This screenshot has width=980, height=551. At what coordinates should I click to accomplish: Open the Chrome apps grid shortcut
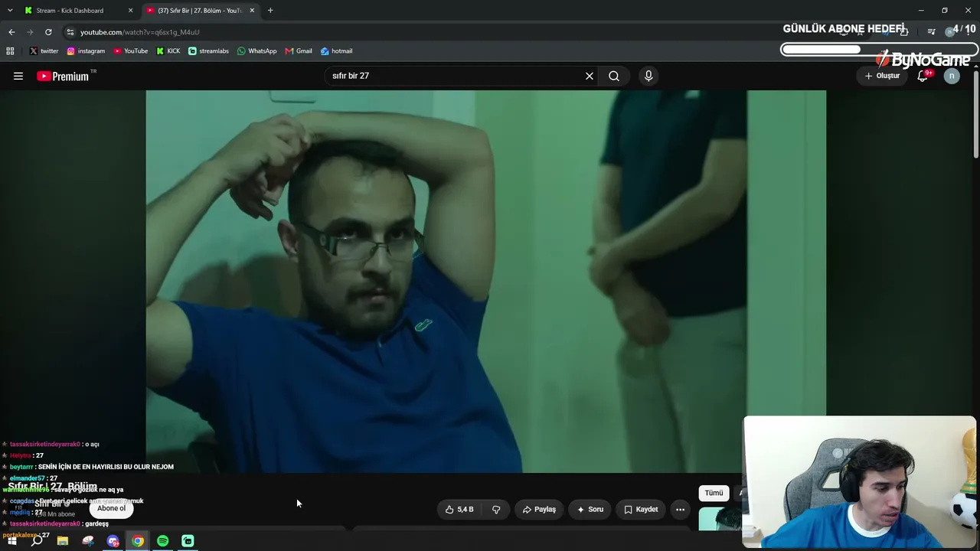coord(10,51)
